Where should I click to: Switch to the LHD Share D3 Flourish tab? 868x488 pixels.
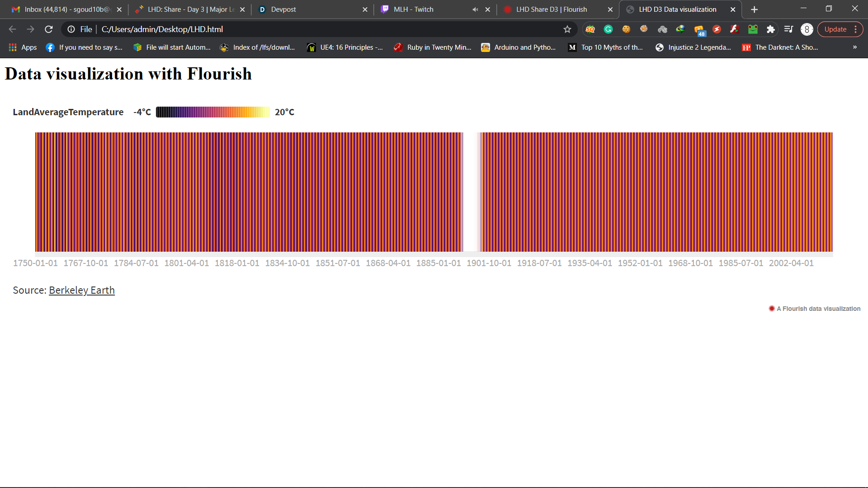pos(552,9)
